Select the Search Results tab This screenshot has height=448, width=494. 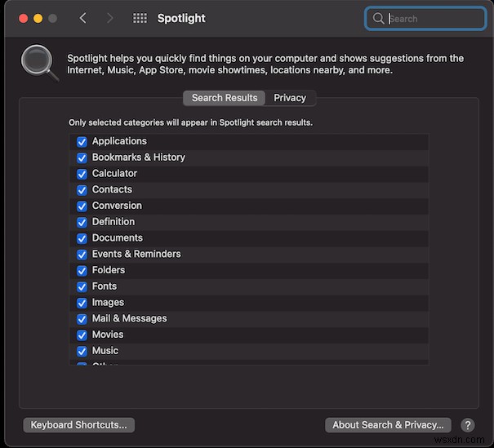(225, 98)
